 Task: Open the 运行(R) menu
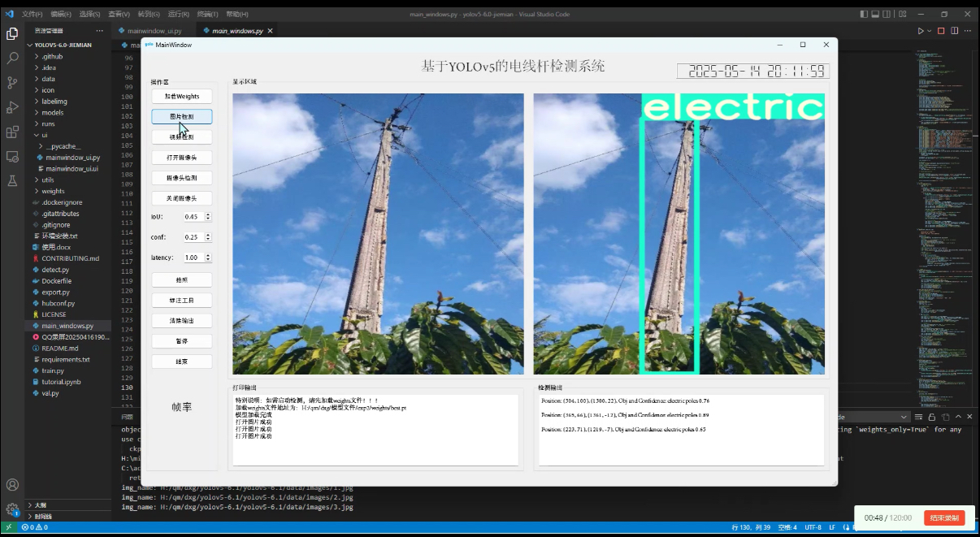[179, 14]
